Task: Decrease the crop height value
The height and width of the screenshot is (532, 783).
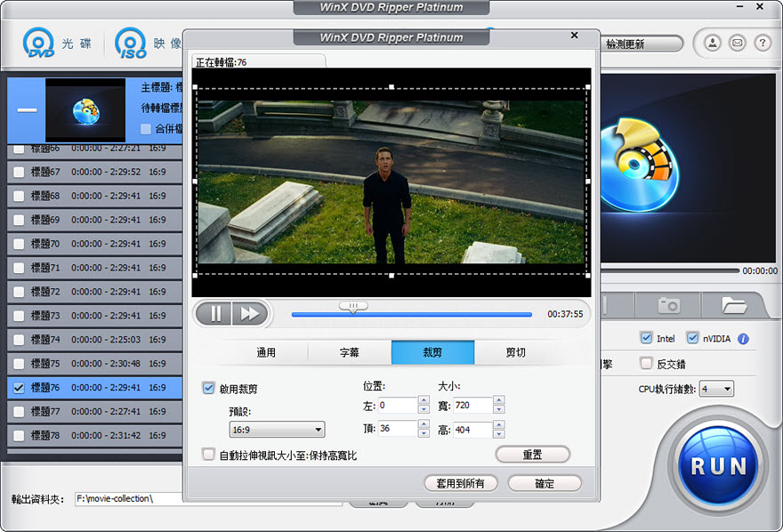Action: point(499,433)
